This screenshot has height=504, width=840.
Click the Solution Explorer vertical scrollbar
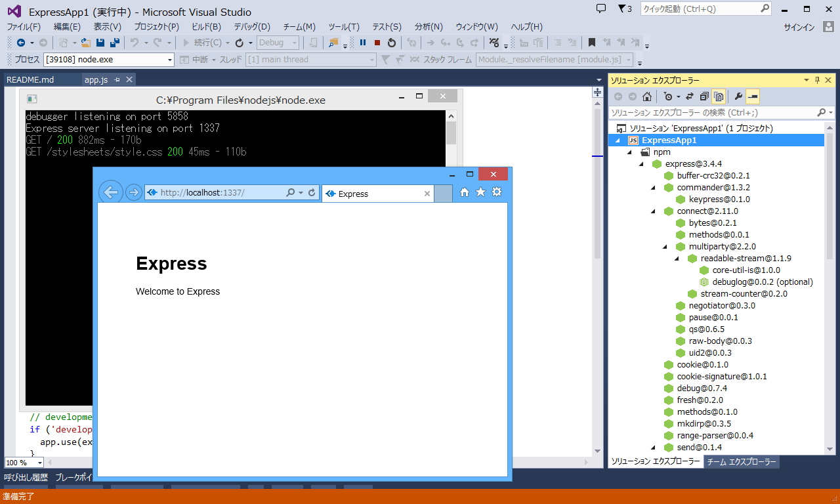click(829, 287)
